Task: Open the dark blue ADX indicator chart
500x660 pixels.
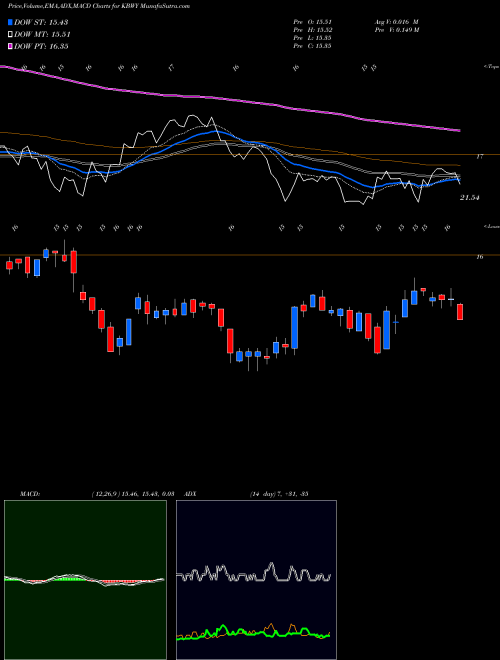Action: (x=256, y=580)
